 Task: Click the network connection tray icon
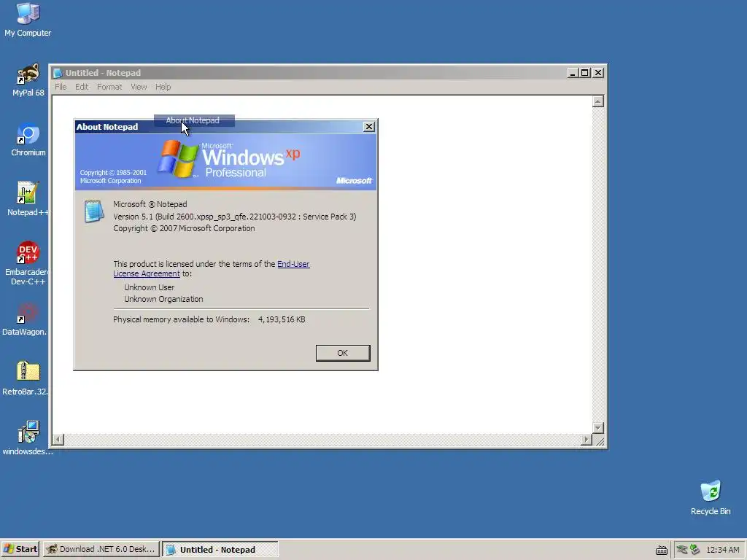pyautogui.click(x=682, y=550)
